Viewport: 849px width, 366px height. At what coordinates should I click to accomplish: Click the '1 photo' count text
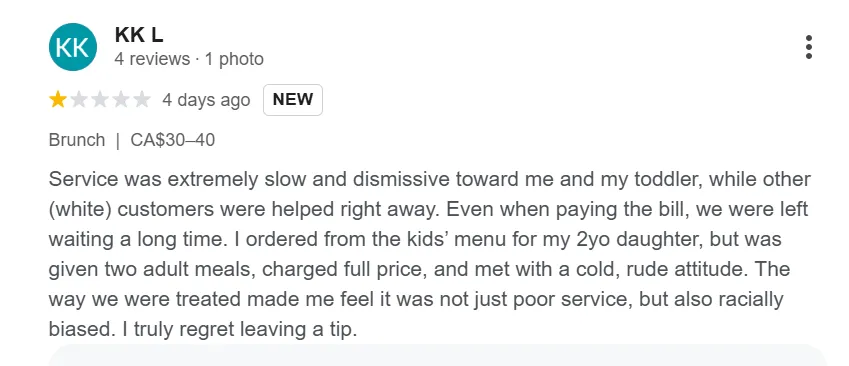pos(234,59)
